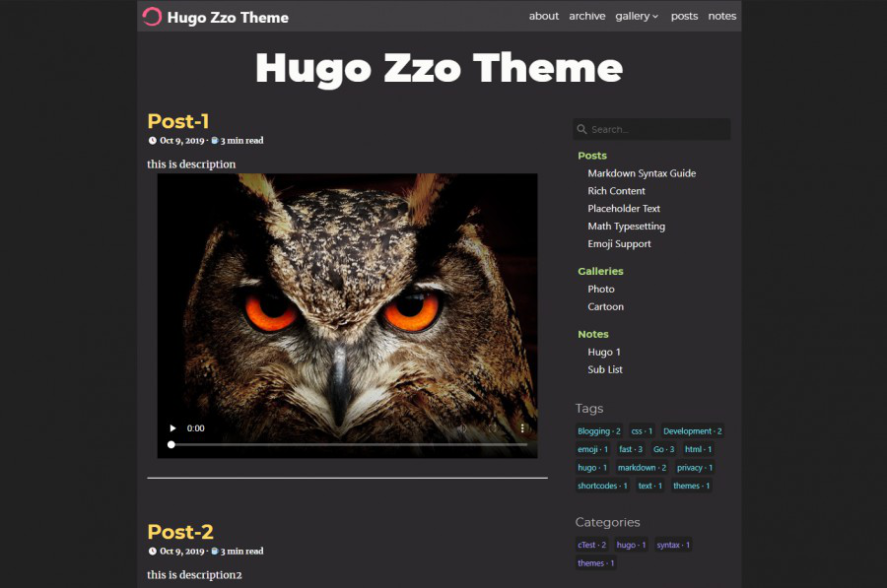Screen dimensions: 887x588
Task: Open the notes navbar item
Action: tap(721, 16)
